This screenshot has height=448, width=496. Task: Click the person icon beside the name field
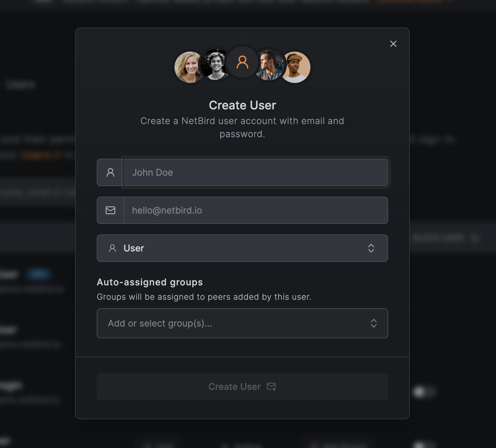pos(110,172)
